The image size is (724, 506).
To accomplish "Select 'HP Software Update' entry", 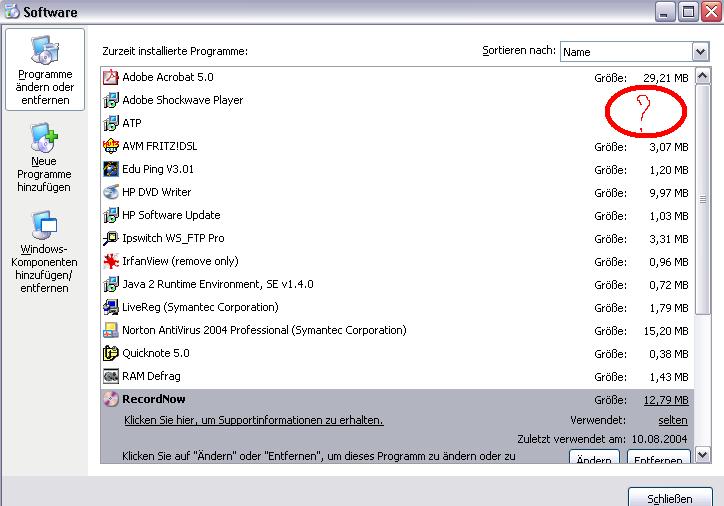I will pos(397,215).
